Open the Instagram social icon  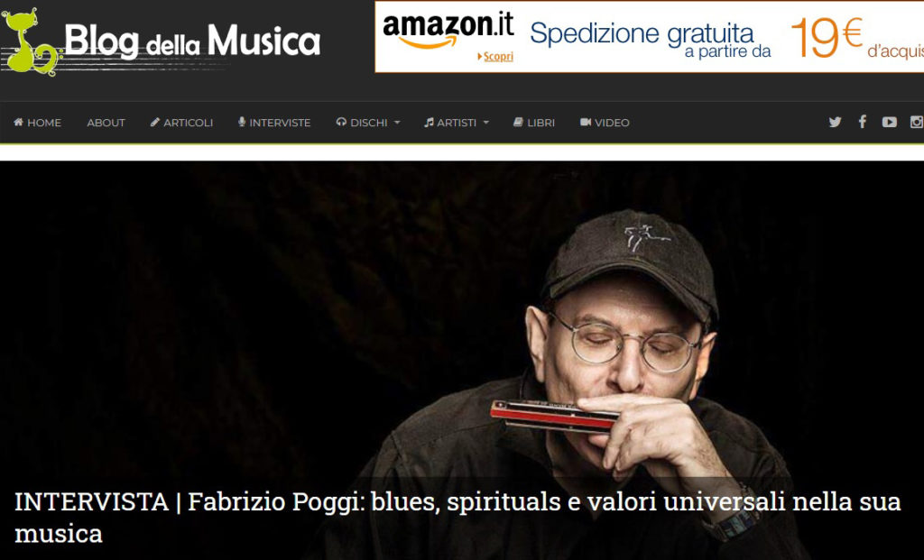pos(917,122)
